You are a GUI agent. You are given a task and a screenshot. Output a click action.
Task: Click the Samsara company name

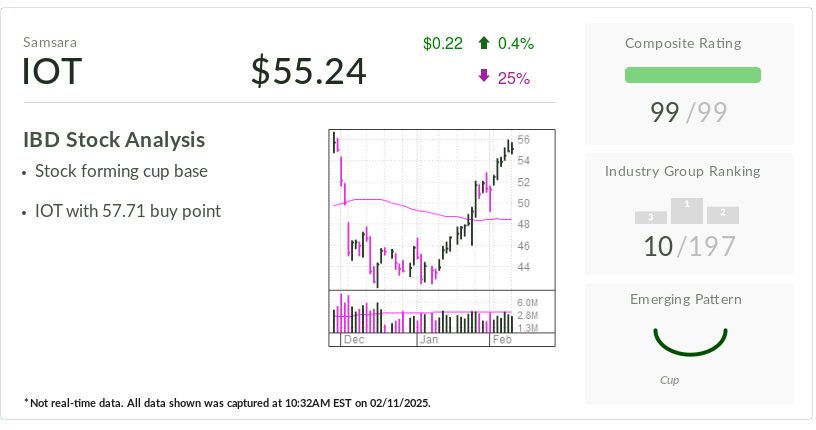coord(50,42)
